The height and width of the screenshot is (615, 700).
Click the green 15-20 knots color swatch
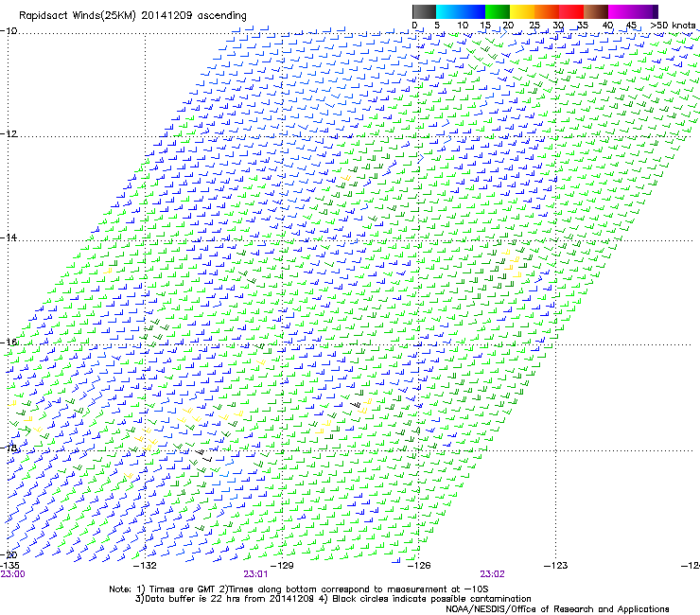498,11
